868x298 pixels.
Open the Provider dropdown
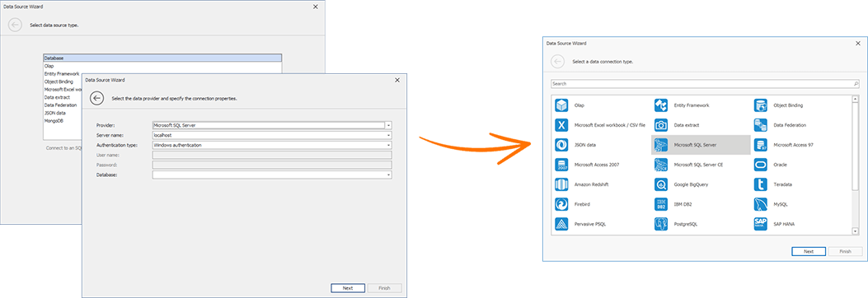[x=388, y=125]
